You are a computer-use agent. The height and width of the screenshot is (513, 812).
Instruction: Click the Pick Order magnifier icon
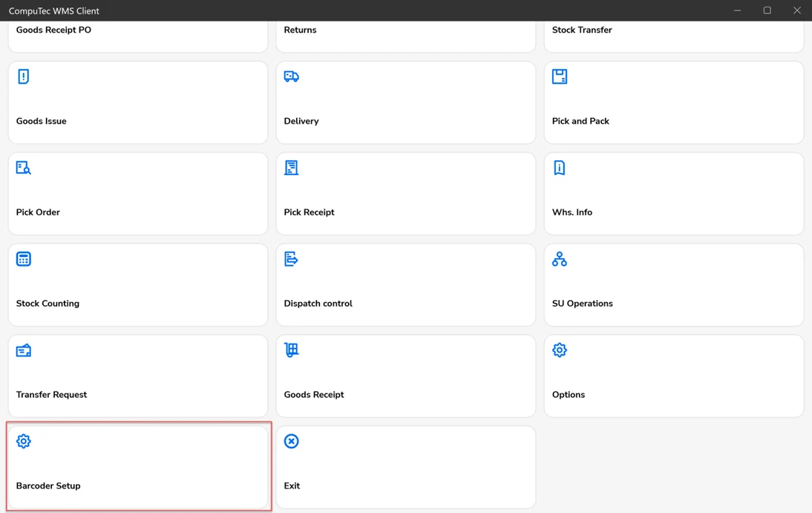[24, 168]
